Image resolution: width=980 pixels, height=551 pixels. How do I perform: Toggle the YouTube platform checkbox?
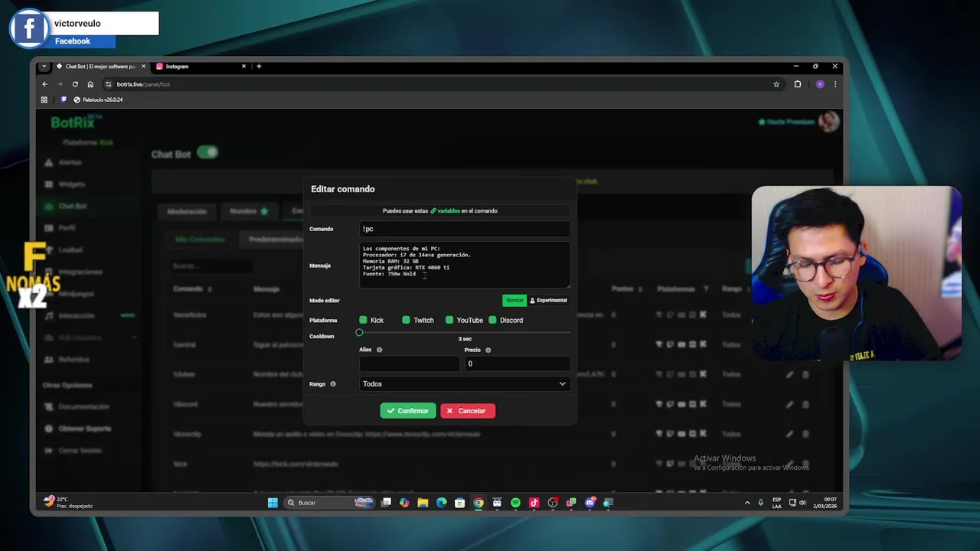point(449,320)
